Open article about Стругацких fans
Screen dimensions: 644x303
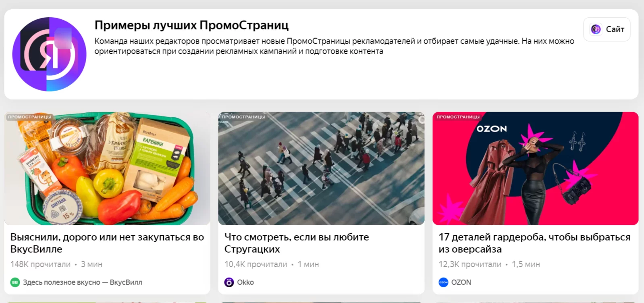pyautogui.click(x=297, y=243)
